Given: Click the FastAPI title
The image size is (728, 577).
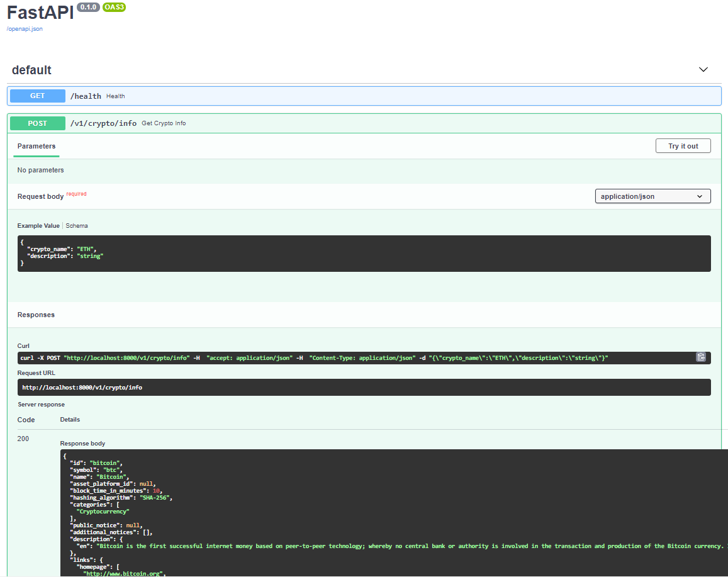Looking at the screenshot, I should 40,13.
